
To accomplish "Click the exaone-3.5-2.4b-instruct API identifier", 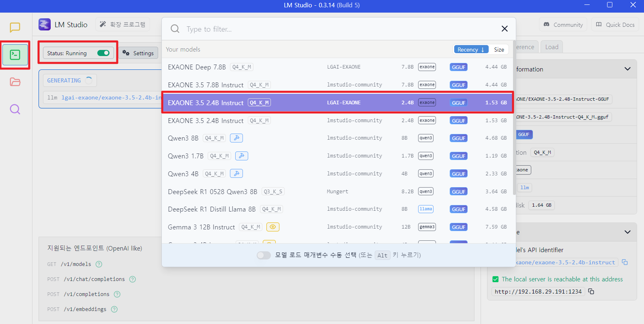I will pos(567,263).
